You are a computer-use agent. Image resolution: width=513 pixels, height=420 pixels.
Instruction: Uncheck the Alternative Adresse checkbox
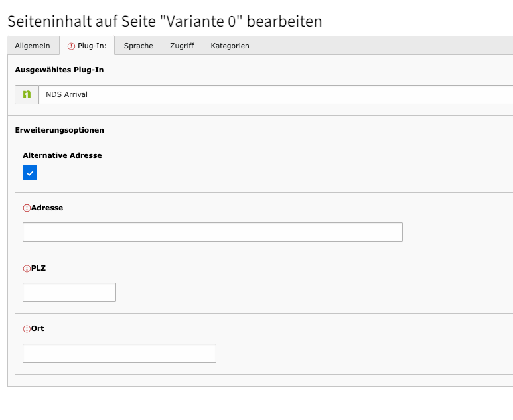[30, 173]
